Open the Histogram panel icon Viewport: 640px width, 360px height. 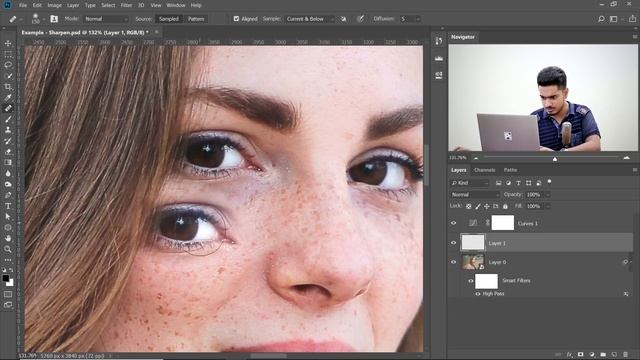click(439, 58)
